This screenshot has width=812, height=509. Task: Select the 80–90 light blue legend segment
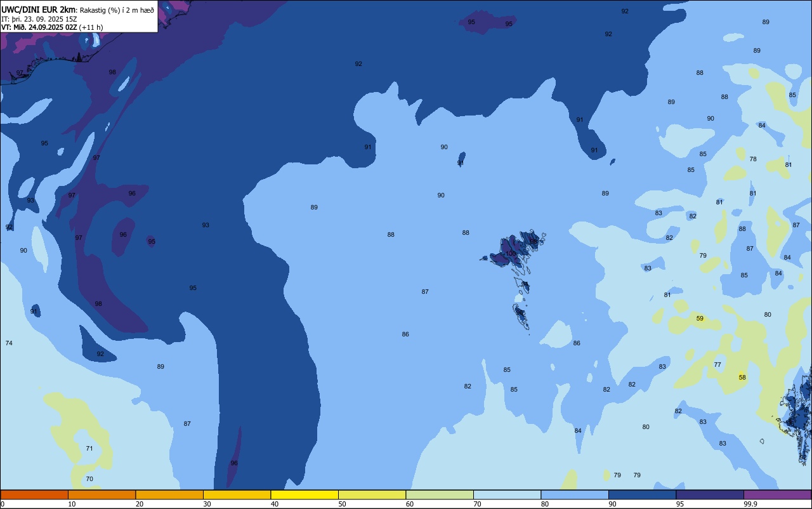click(x=575, y=494)
